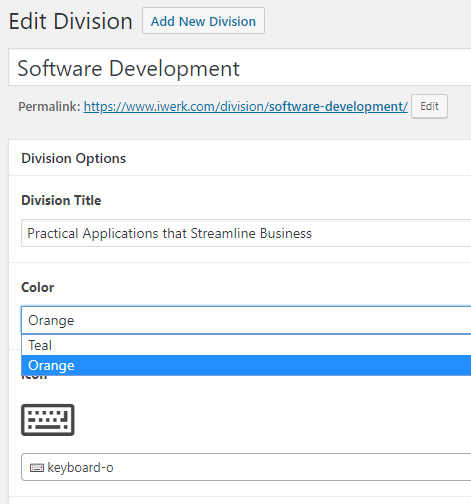The width and height of the screenshot is (471, 504).
Task: Open the software-development permalink
Action: pyautogui.click(x=246, y=107)
